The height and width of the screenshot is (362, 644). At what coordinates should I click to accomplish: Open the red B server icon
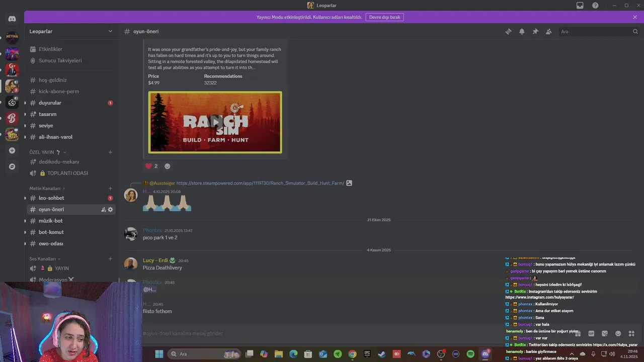click(x=12, y=118)
